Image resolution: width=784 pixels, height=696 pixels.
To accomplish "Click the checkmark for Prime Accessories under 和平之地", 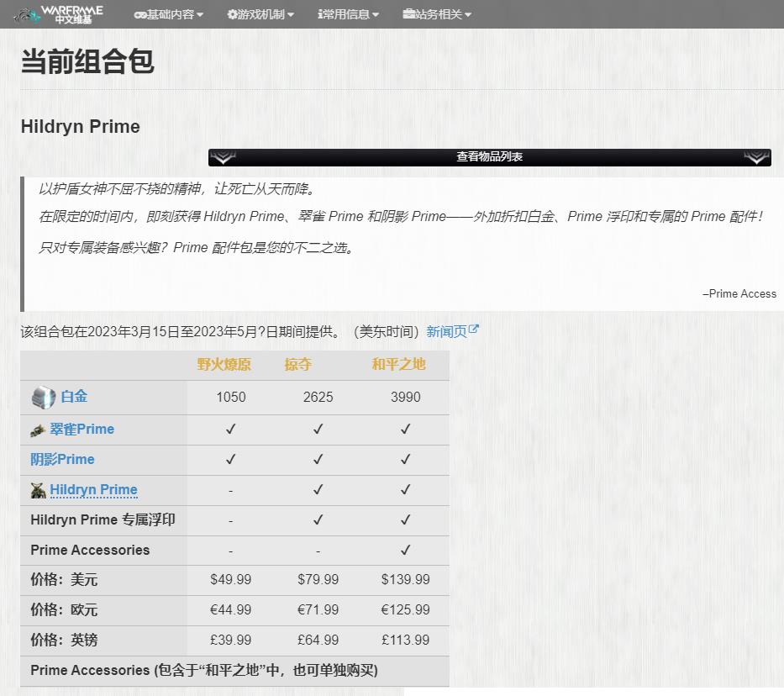I will click(406, 550).
